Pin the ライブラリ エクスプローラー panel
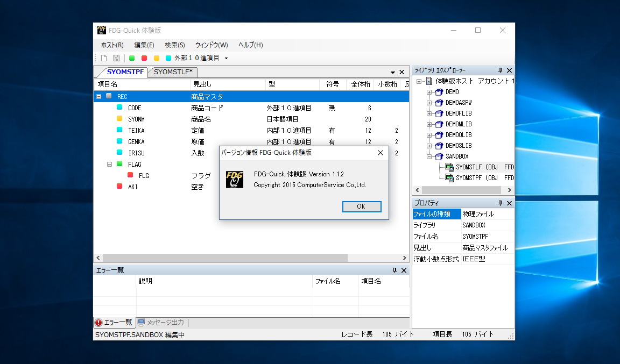Screen dimensions: 620x364 (x=500, y=70)
